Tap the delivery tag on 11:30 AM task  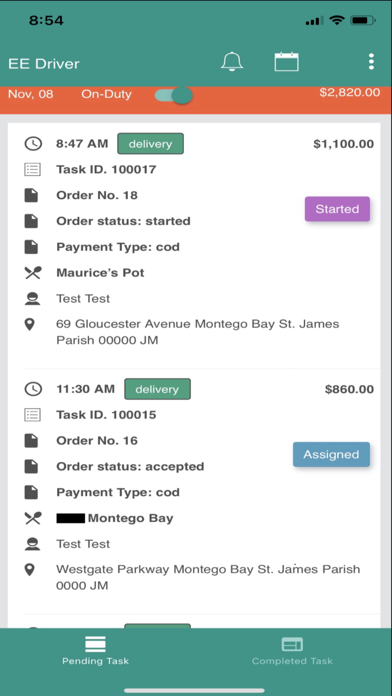click(x=157, y=389)
